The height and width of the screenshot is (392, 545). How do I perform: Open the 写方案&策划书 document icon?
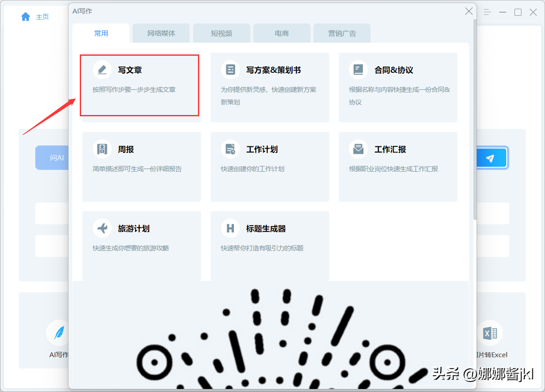(230, 69)
